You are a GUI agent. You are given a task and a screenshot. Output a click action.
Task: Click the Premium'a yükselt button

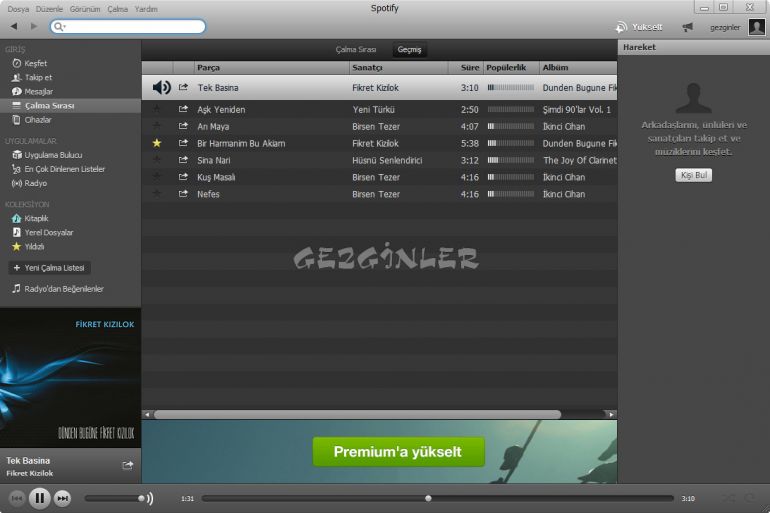pyautogui.click(x=398, y=452)
